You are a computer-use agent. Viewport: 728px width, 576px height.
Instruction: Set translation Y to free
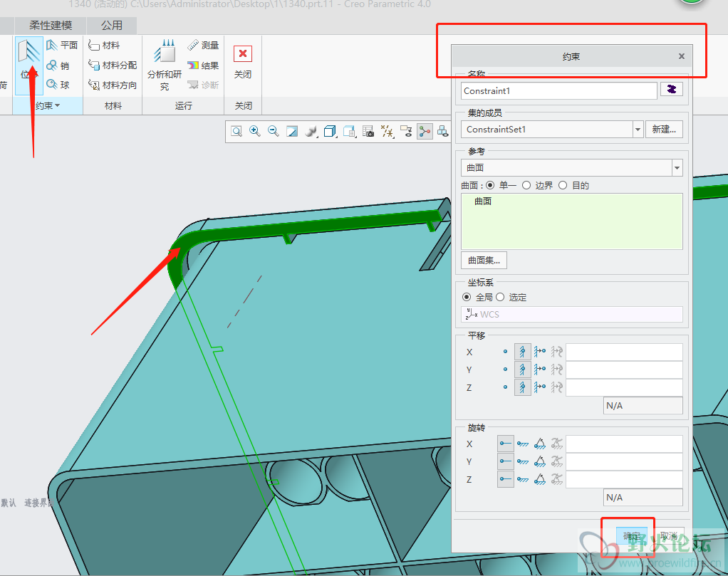[505, 370]
